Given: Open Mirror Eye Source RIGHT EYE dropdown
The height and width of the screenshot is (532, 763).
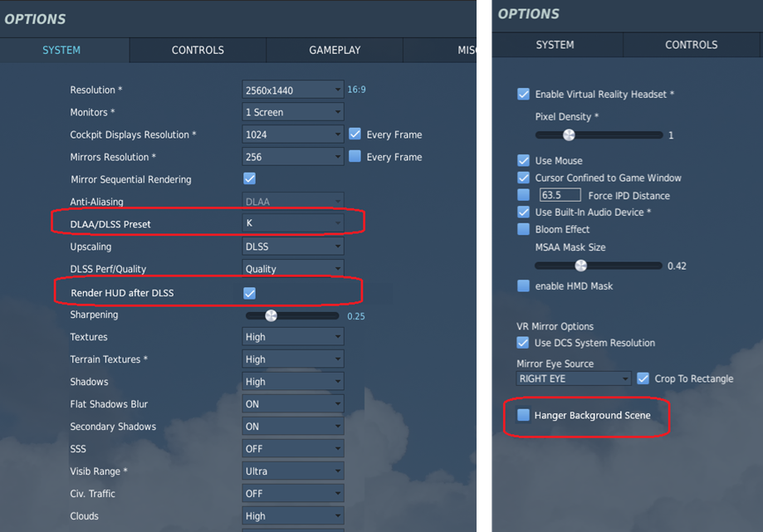Looking at the screenshot, I should [573, 378].
